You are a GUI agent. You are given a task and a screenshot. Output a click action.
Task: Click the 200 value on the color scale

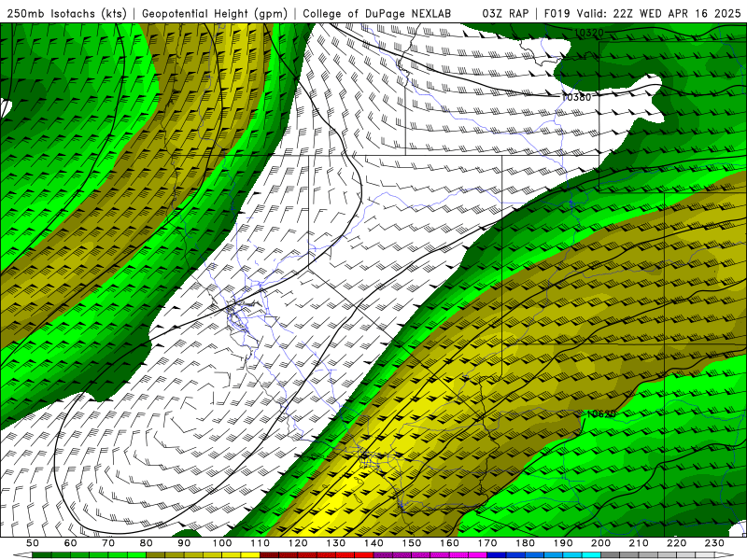600,543
